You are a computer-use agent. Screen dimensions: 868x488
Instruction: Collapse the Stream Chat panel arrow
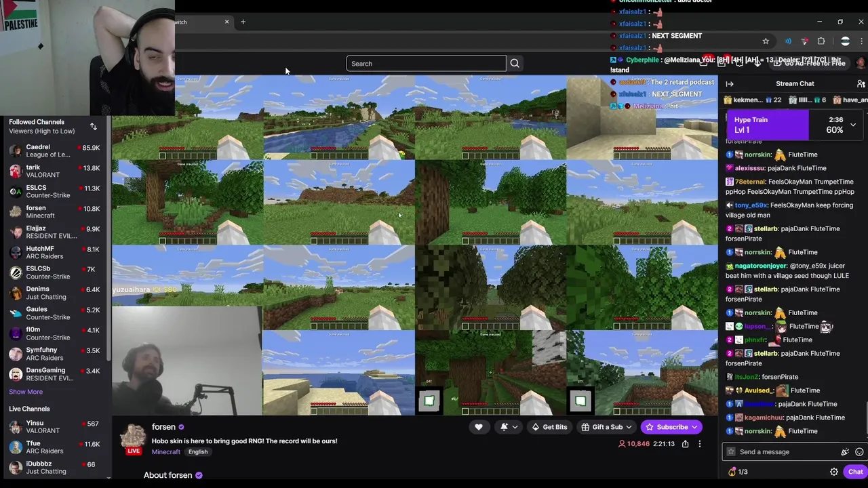730,84
